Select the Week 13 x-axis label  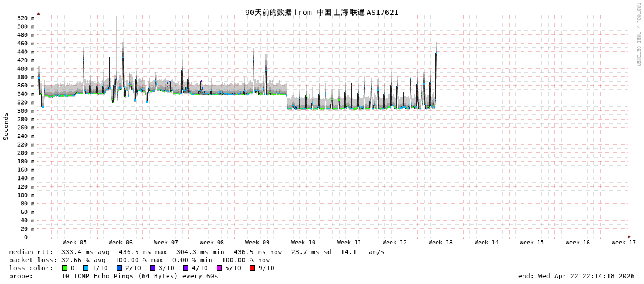[x=441, y=243]
